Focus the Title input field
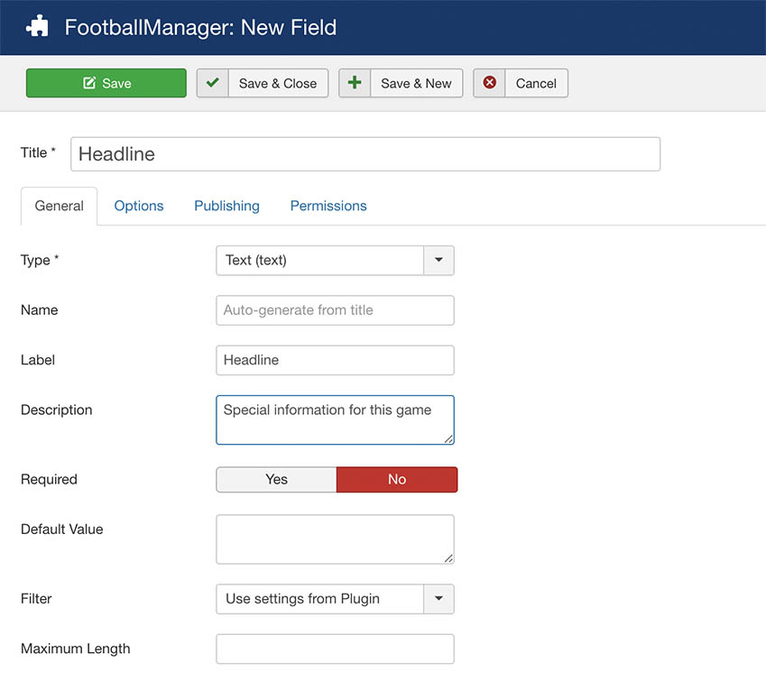766x700 pixels. (365, 154)
